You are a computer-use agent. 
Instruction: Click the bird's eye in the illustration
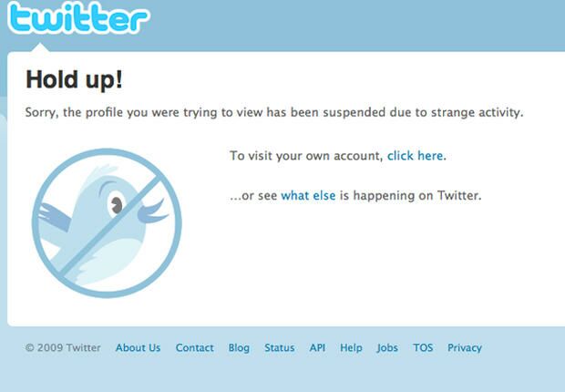click(x=116, y=205)
